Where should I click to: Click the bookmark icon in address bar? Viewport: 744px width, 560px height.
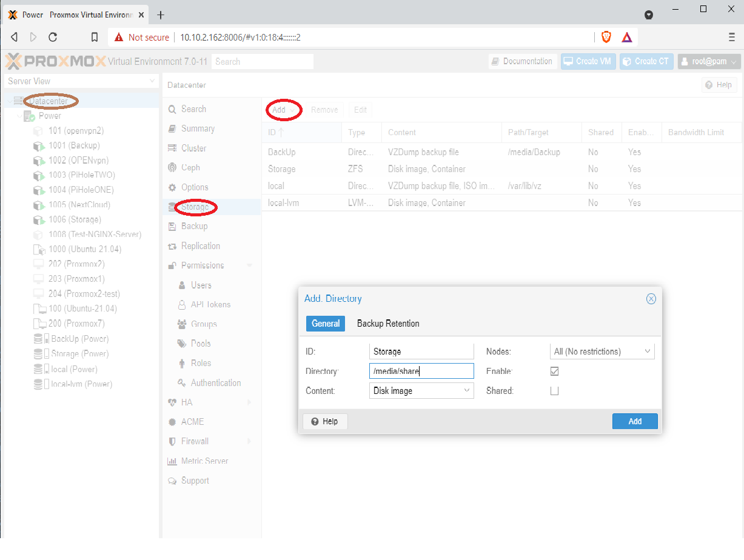pos(95,37)
